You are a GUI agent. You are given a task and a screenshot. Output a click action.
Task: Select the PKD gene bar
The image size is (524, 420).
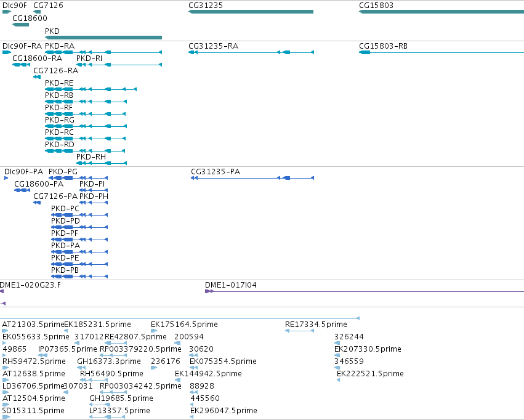coord(103,38)
